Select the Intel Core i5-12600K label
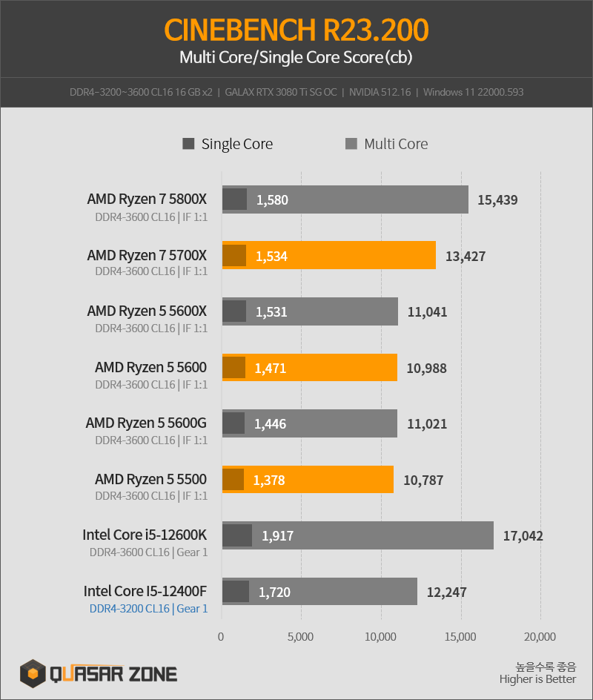 145,535
